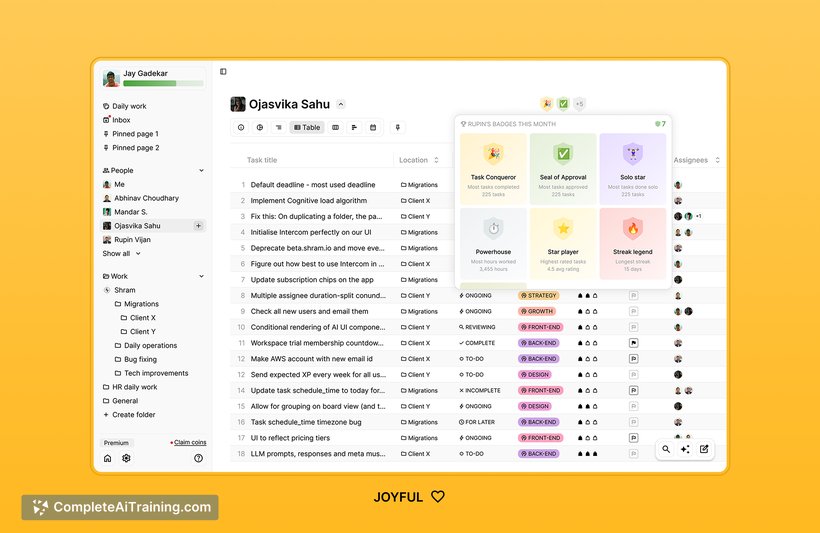Screen dimensions: 820x533
Task: Open the pie chart view icon
Action: (x=260, y=127)
